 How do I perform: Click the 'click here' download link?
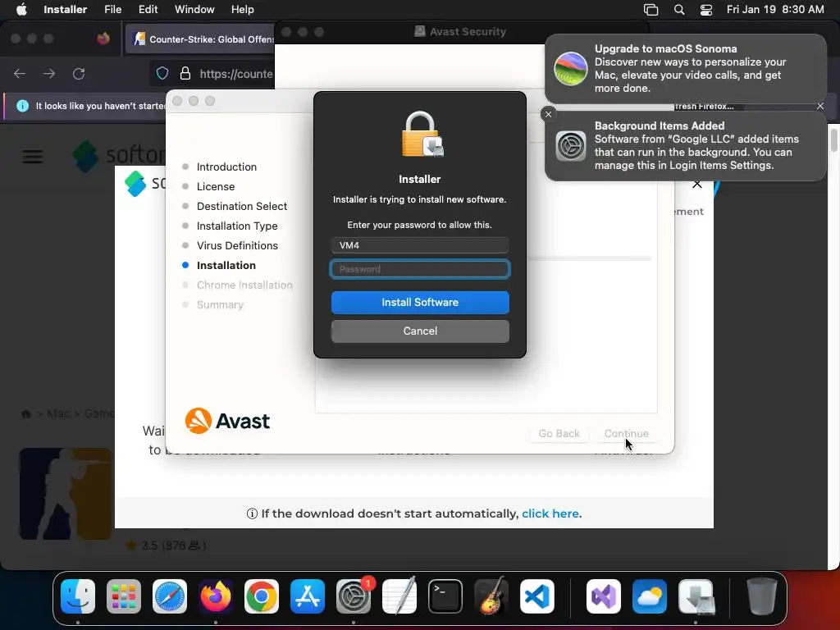(550, 514)
